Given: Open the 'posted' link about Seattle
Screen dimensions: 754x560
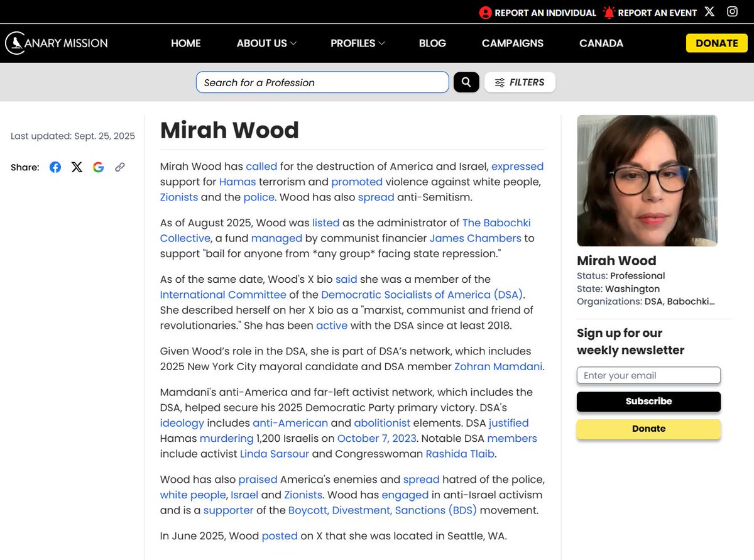Looking at the screenshot, I should click(280, 536).
